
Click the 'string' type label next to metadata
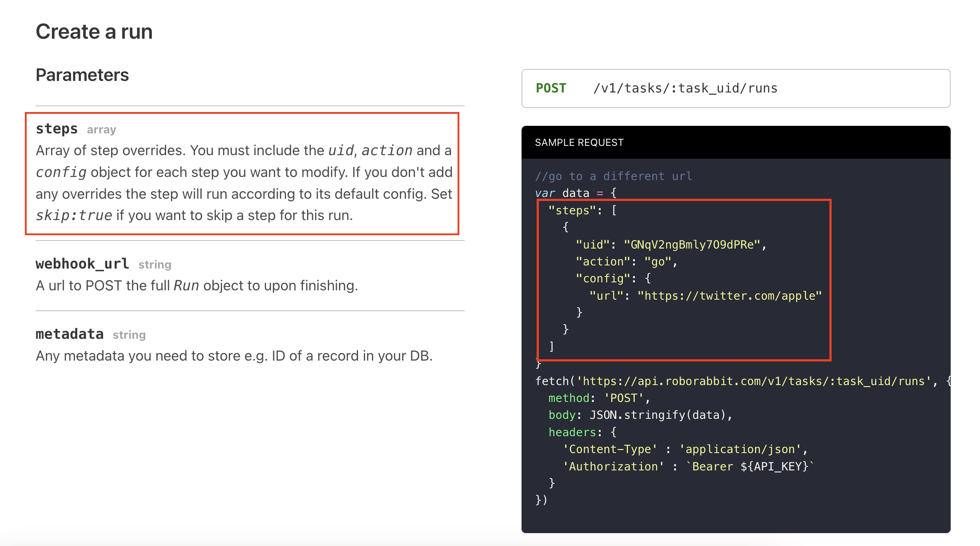pyautogui.click(x=129, y=335)
